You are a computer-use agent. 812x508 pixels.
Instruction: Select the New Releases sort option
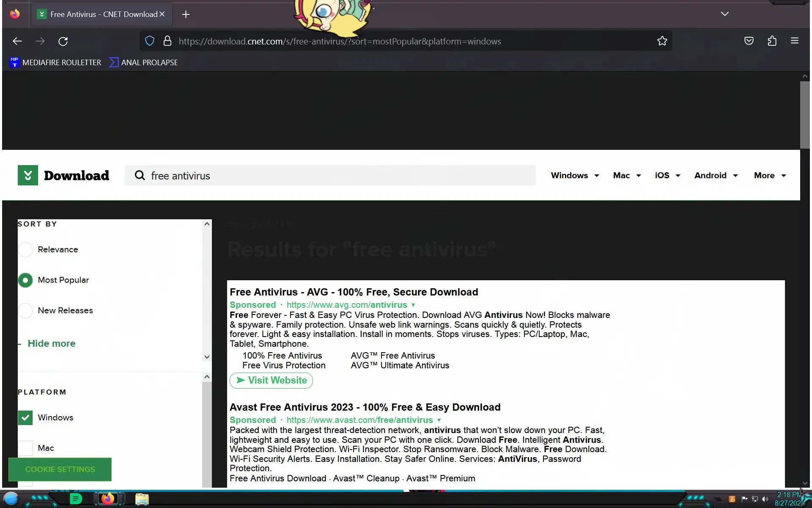tap(25, 311)
